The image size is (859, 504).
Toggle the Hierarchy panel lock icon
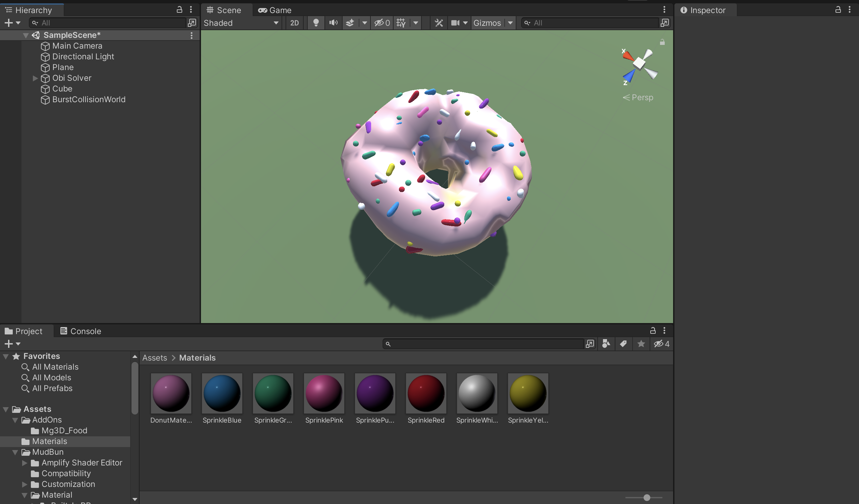click(180, 9)
